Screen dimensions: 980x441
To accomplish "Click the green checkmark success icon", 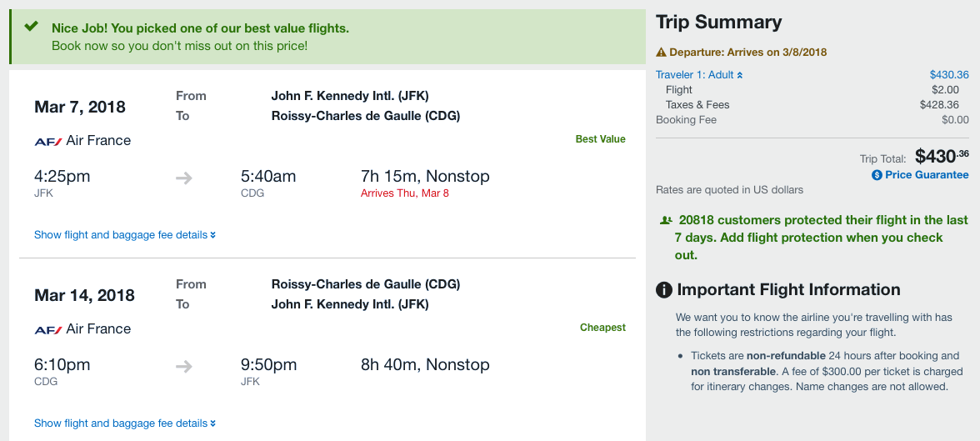I will [x=32, y=27].
